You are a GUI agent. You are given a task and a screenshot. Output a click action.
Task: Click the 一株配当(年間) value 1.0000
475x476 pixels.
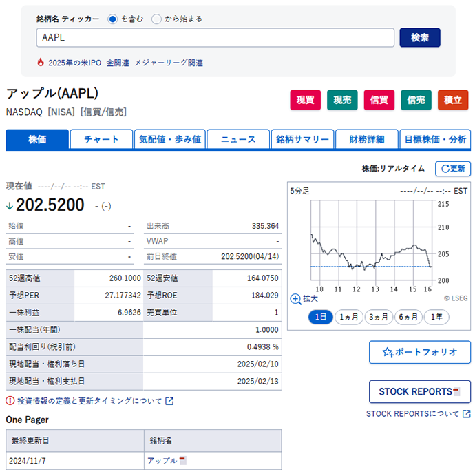[267, 330]
